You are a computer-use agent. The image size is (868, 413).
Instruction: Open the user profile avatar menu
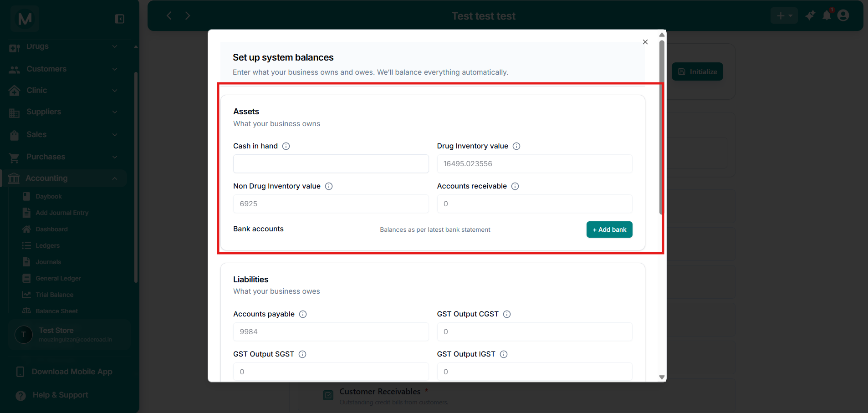tap(843, 15)
